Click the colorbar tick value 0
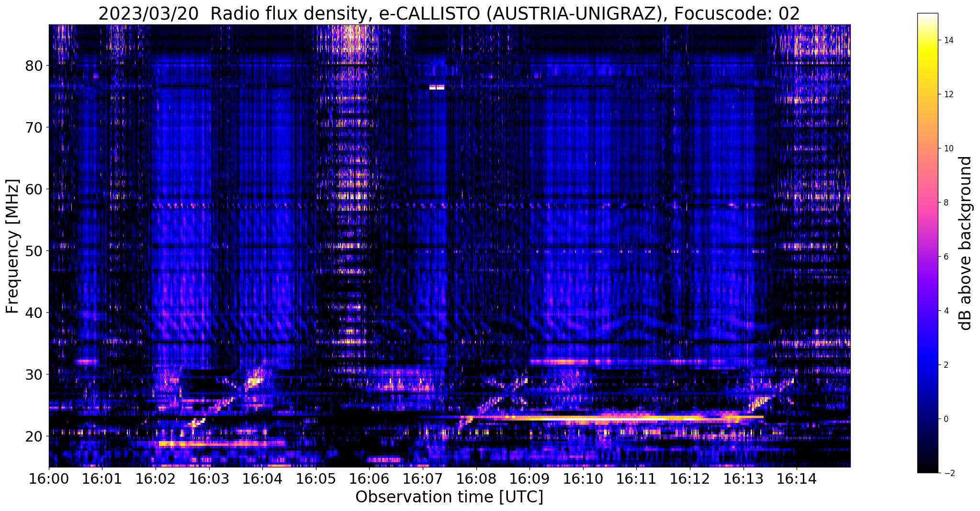 coord(945,419)
